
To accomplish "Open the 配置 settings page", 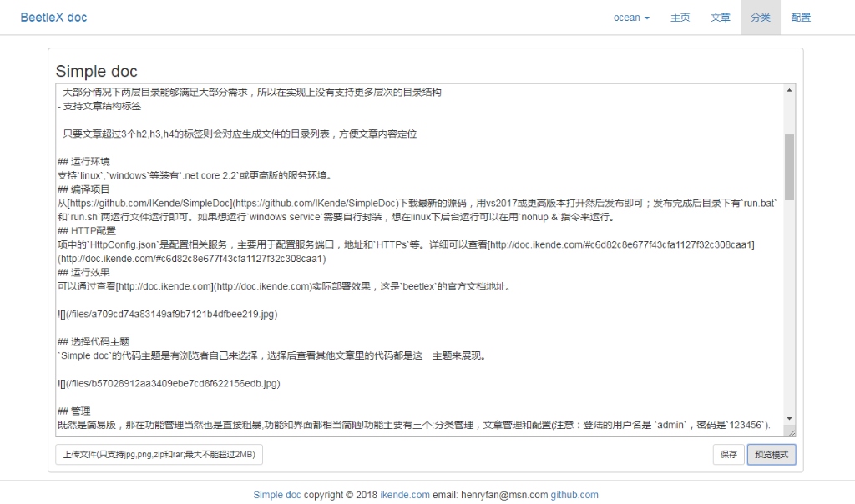I will click(800, 18).
